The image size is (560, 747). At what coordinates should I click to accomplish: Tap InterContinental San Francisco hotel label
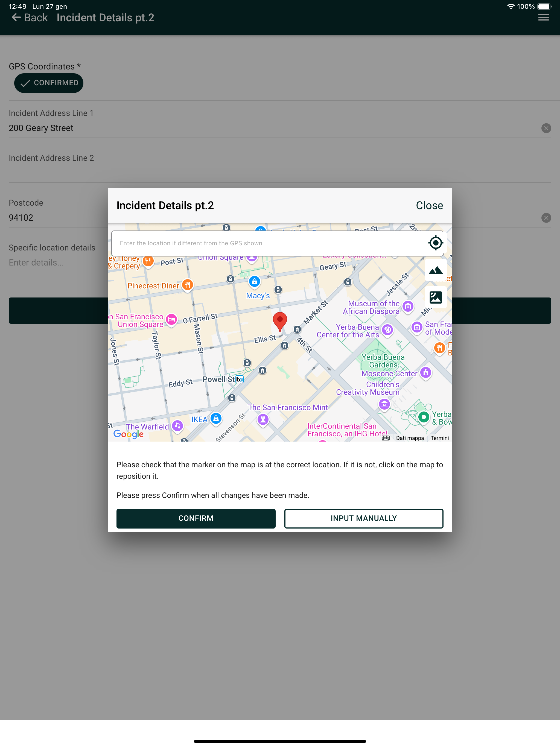(347, 430)
